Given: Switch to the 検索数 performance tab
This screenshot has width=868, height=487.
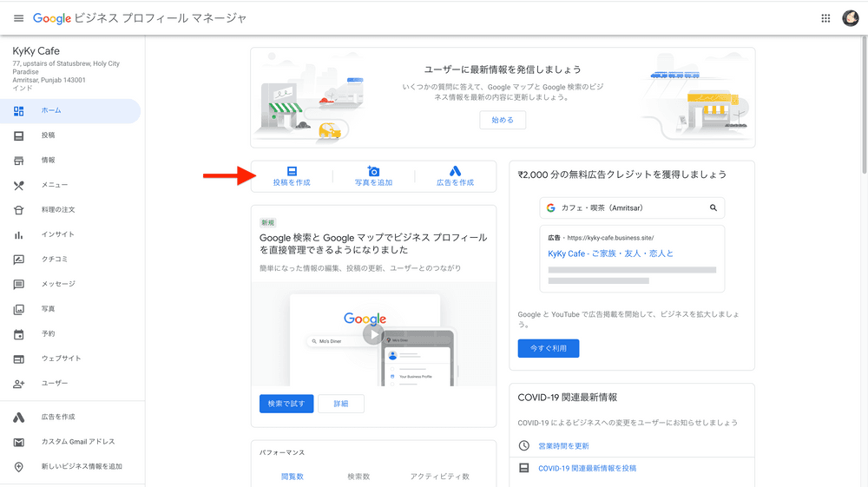Looking at the screenshot, I should coord(358,477).
